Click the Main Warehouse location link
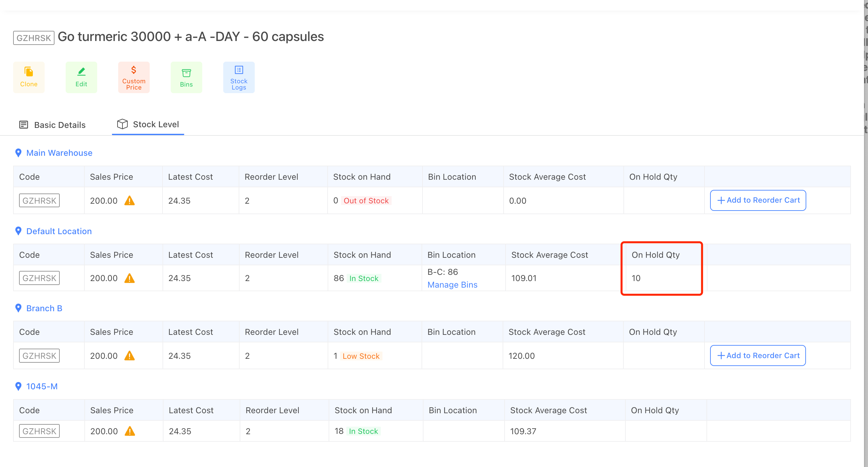 click(59, 153)
